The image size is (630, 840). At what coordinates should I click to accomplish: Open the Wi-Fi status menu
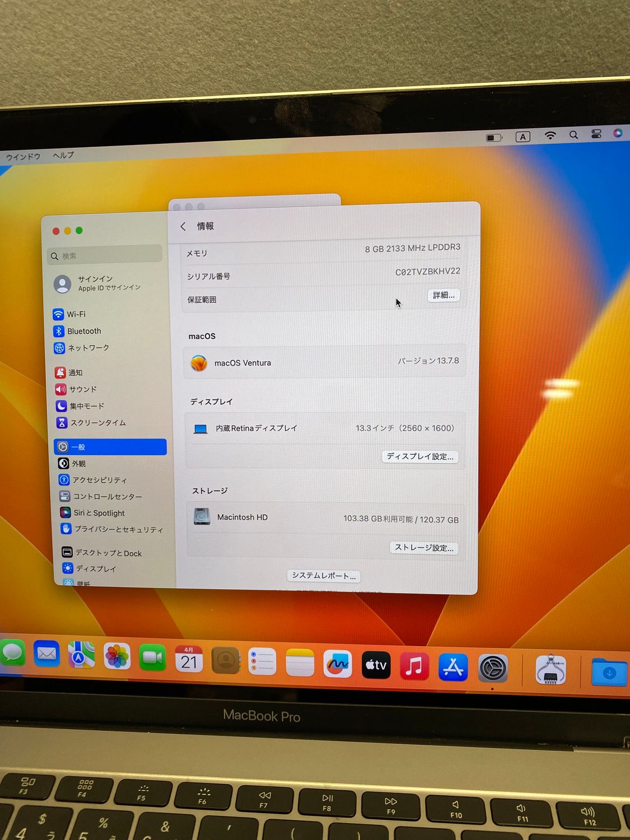[550, 136]
